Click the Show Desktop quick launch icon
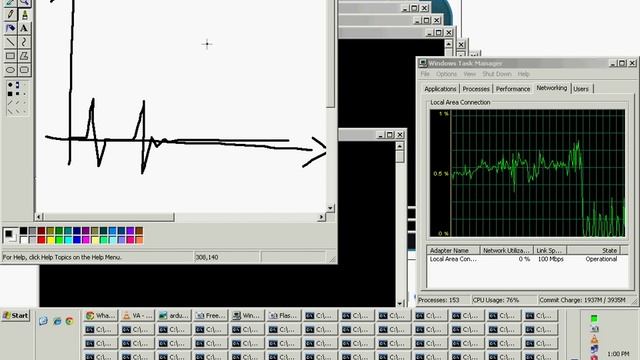Screen dimensions: 640x360 pyautogui.click(x=43, y=321)
